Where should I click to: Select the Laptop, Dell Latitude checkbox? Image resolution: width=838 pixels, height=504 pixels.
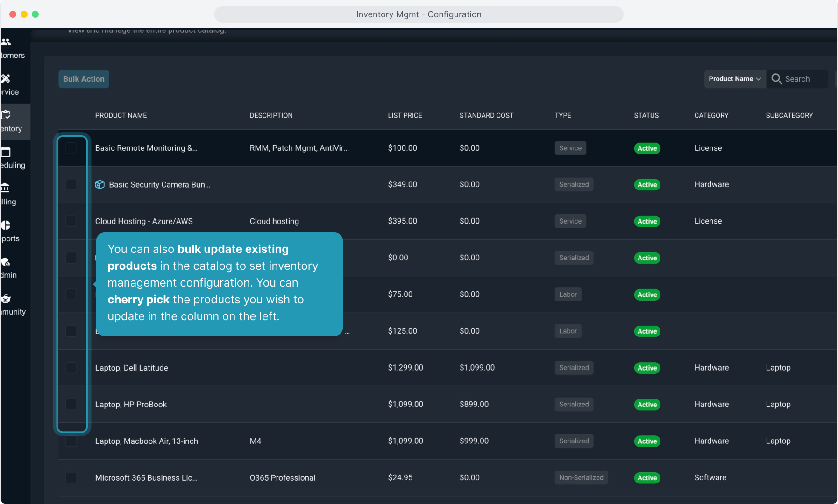pos(71,368)
